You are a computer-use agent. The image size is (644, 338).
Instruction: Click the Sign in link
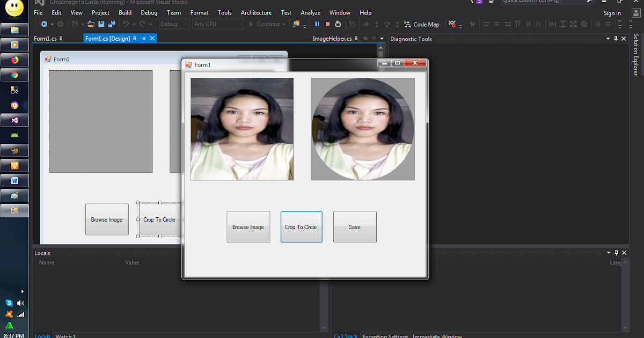(612, 13)
